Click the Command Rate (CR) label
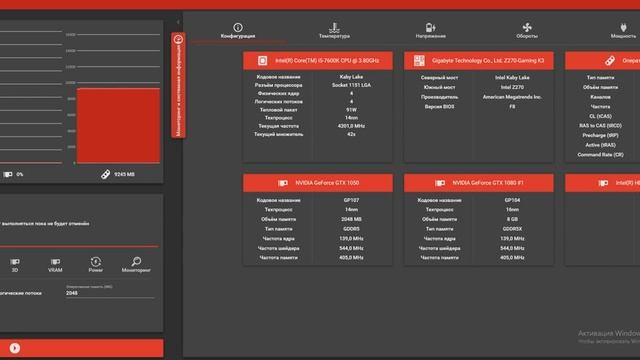Image resolution: width=640 pixels, height=360 pixels. pyautogui.click(x=600, y=155)
